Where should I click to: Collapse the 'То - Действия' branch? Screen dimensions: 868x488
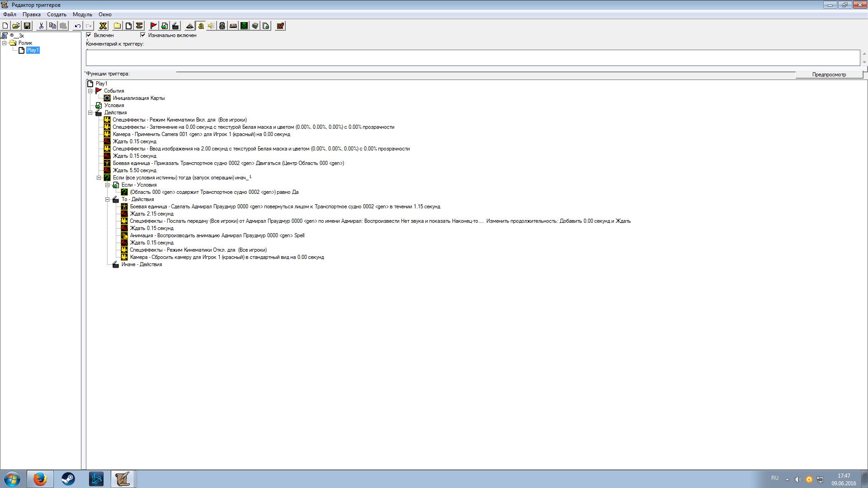(108, 199)
